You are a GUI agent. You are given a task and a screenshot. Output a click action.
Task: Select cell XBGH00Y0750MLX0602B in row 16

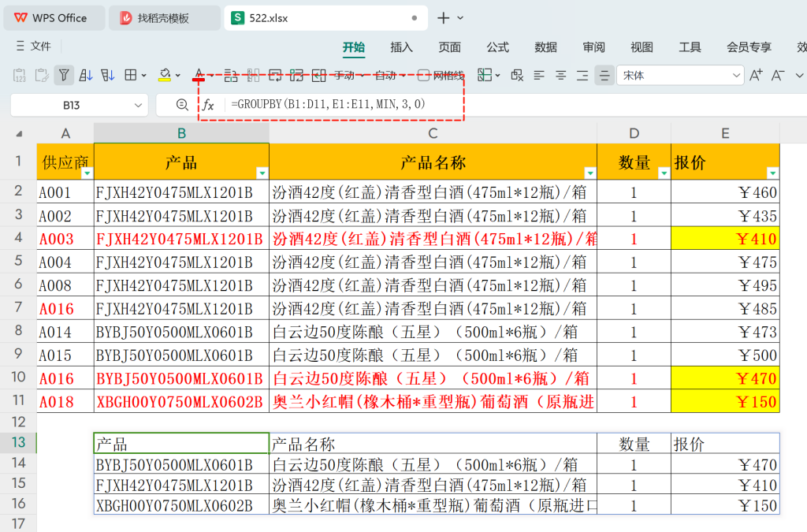pyautogui.click(x=181, y=505)
